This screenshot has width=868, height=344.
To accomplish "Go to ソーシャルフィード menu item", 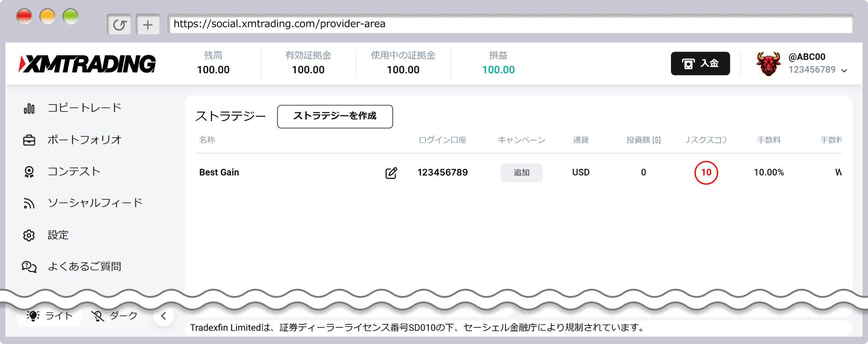I will point(95,203).
